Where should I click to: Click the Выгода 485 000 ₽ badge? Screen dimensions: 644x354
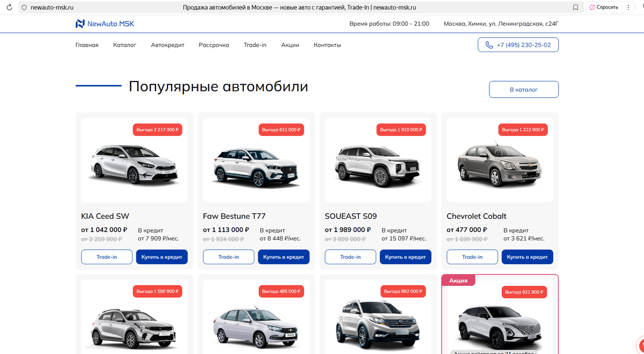281,291
